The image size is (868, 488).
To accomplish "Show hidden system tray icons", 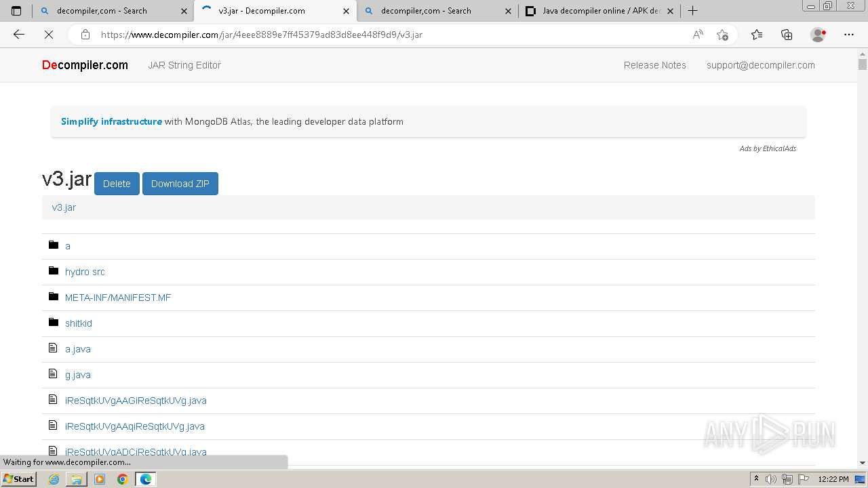I will click(x=756, y=479).
